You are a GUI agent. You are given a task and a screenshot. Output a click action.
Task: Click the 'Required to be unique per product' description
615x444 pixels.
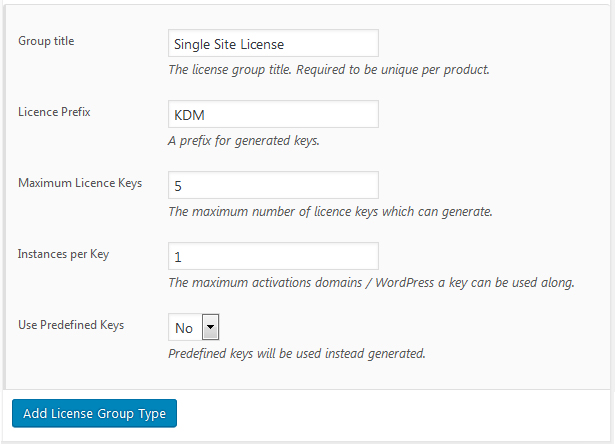(393, 70)
